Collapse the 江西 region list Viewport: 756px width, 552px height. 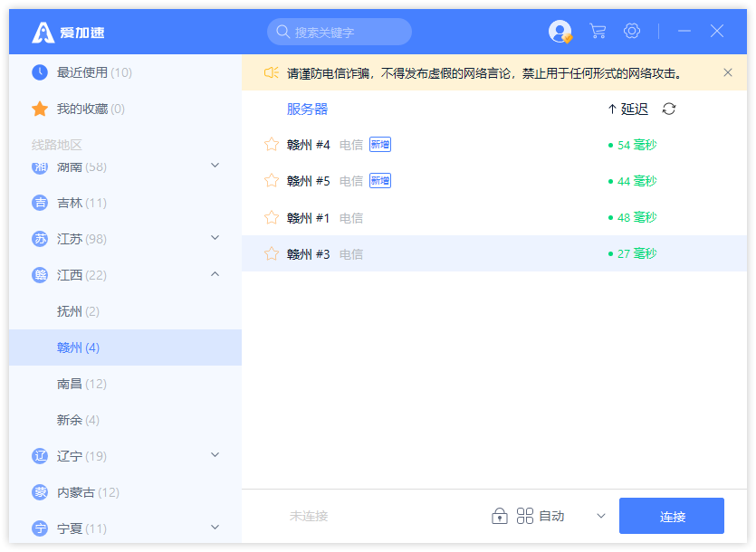click(215, 274)
